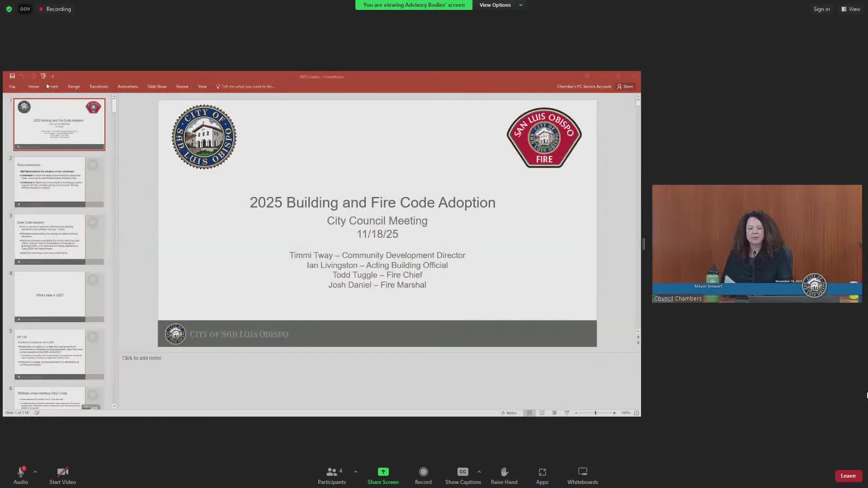Leave the Zoom meeting

848,475
